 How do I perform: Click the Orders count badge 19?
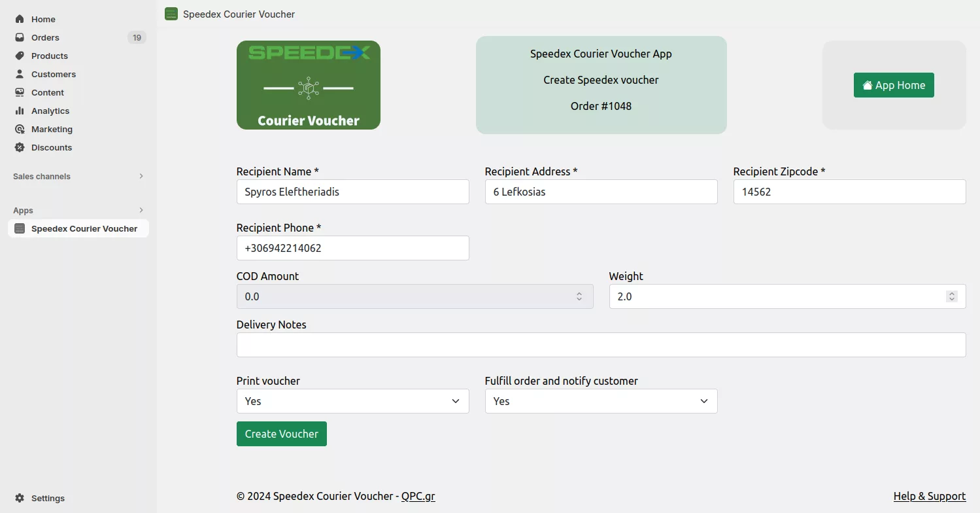[x=137, y=37]
